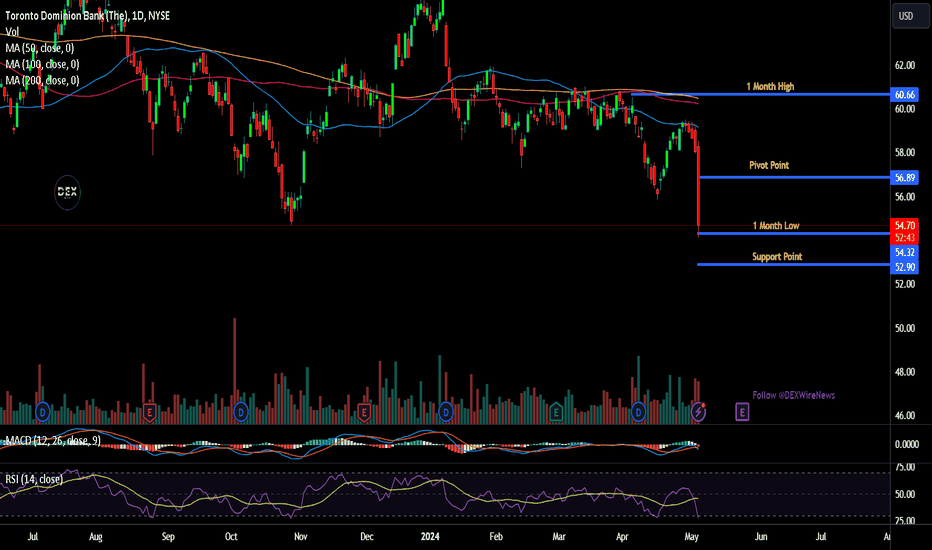Open the green earnings E marker near Mar

556,412
